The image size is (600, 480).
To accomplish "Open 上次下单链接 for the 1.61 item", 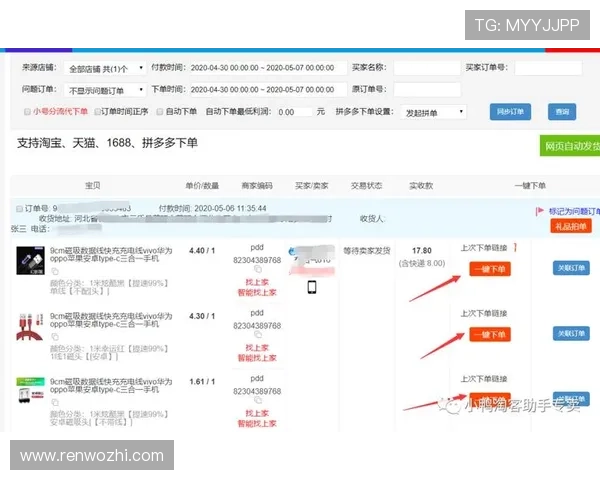I will coord(484,379).
